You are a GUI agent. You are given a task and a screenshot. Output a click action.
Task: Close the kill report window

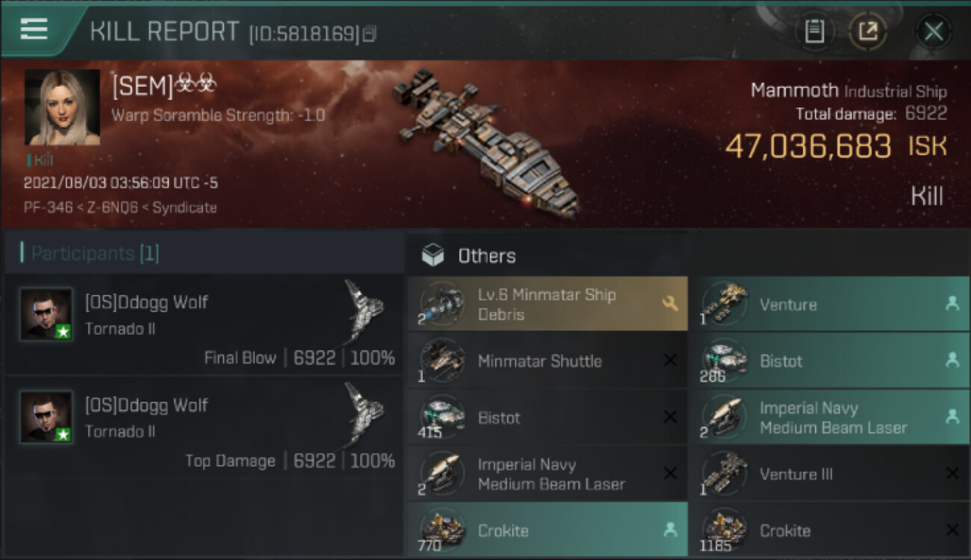933,31
